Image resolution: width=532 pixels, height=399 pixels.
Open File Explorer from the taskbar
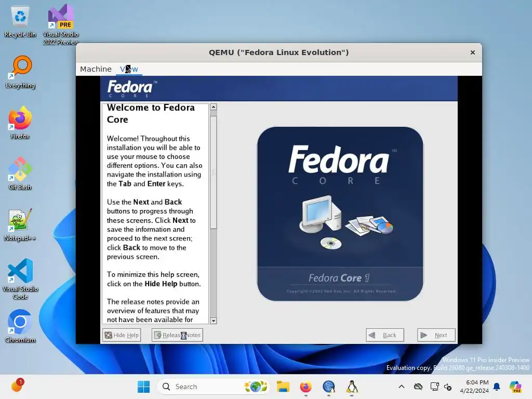coord(283,387)
